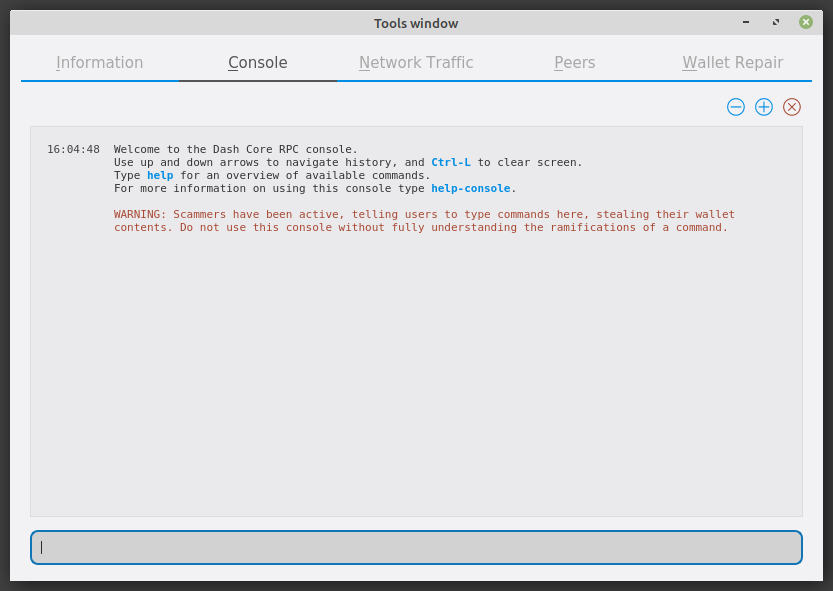Open the Network Traffic tab

point(416,63)
